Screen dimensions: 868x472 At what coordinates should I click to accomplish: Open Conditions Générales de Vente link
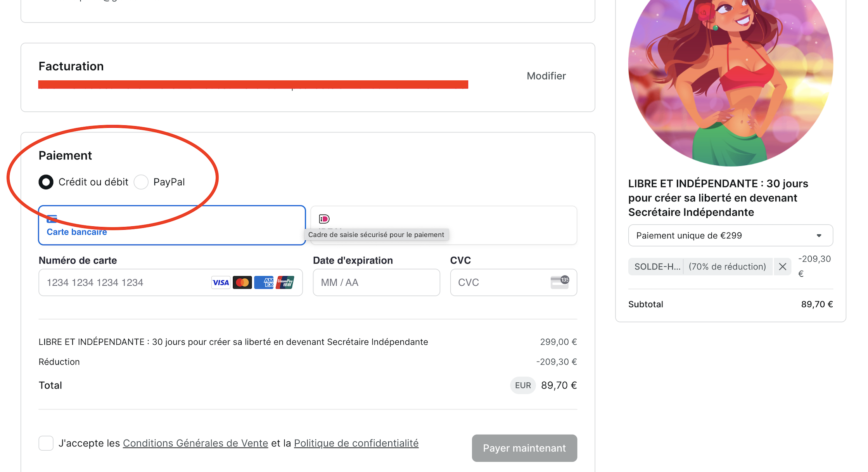[195, 443]
